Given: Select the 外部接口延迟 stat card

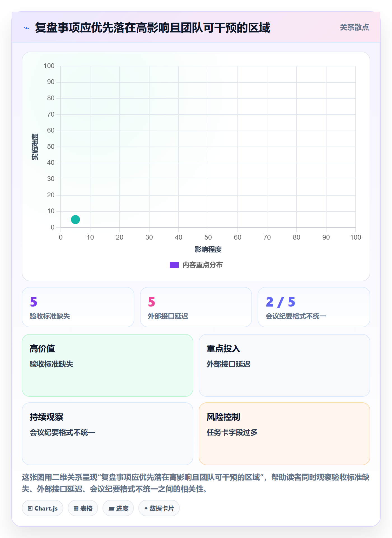Looking at the screenshot, I should coord(196,307).
